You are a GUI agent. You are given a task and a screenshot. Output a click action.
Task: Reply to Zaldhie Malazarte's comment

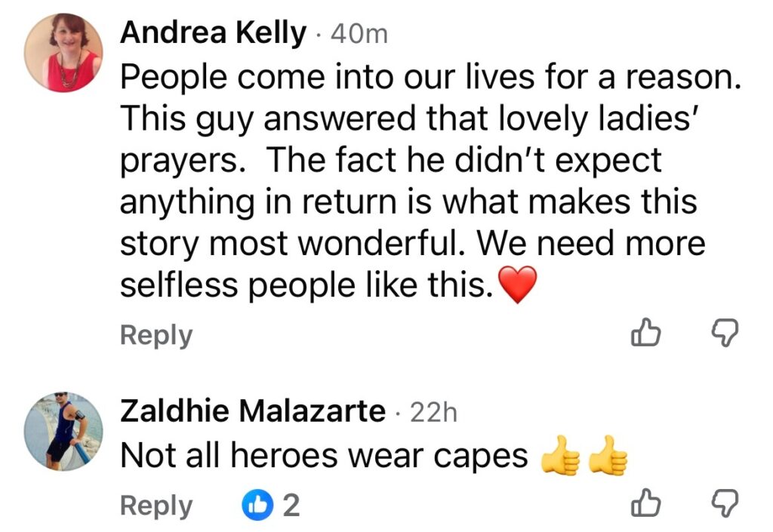point(156,506)
